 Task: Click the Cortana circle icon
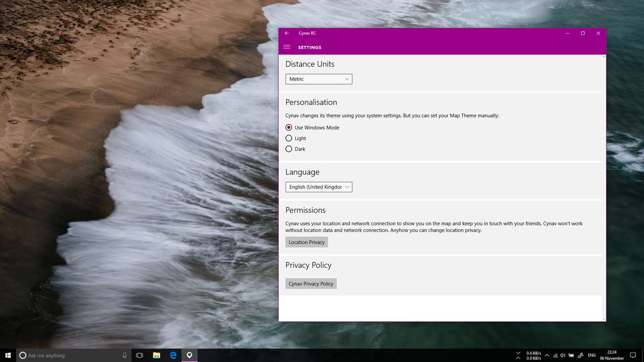point(23,355)
